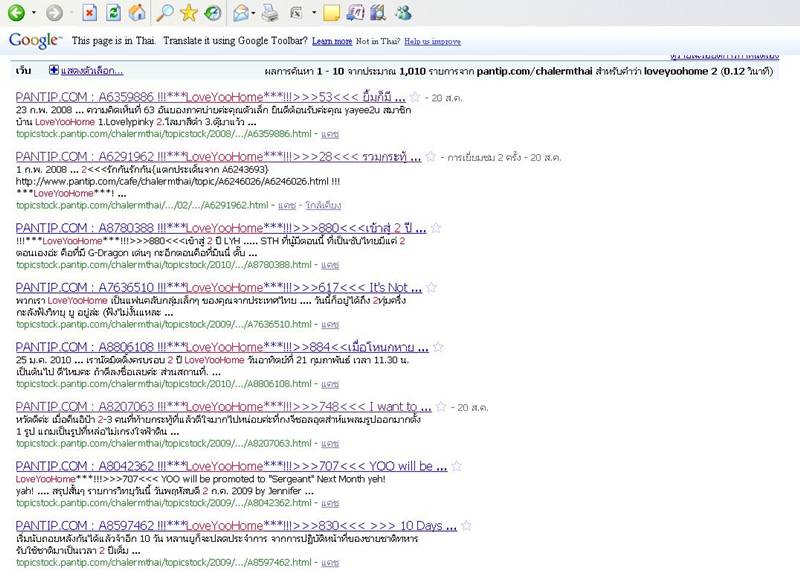Open the result titled PANTIP.COM : A6359886
The width and height of the screenshot is (800, 570).
tap(210, 97)
